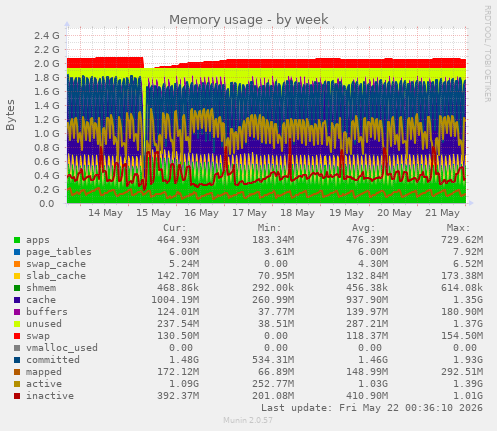Click the '15 May' x-axis label

[x=153, y=213]
